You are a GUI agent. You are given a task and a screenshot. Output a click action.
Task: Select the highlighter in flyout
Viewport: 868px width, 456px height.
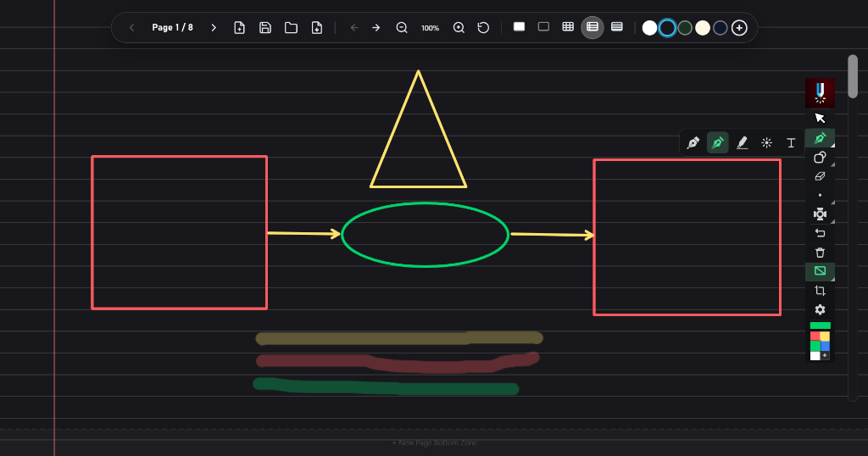point(742,142)
